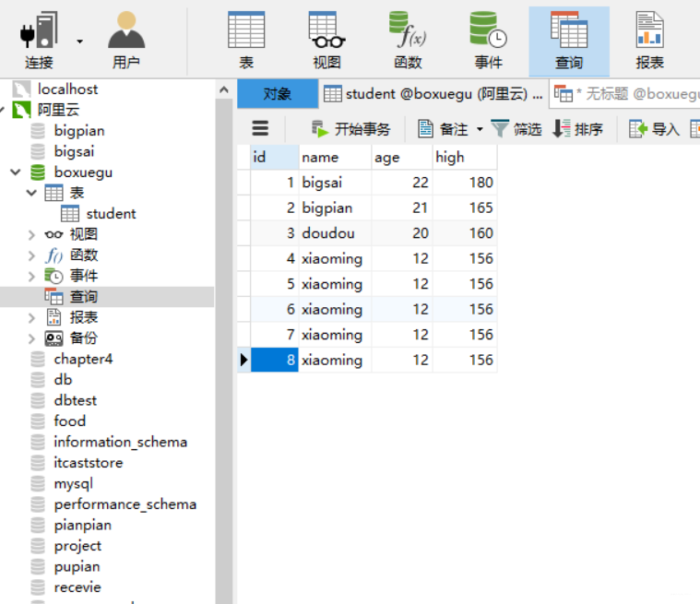The width and height of the screenshot is (700, 604).
Task: Expand the 函数 functions node
Action: 31,255
